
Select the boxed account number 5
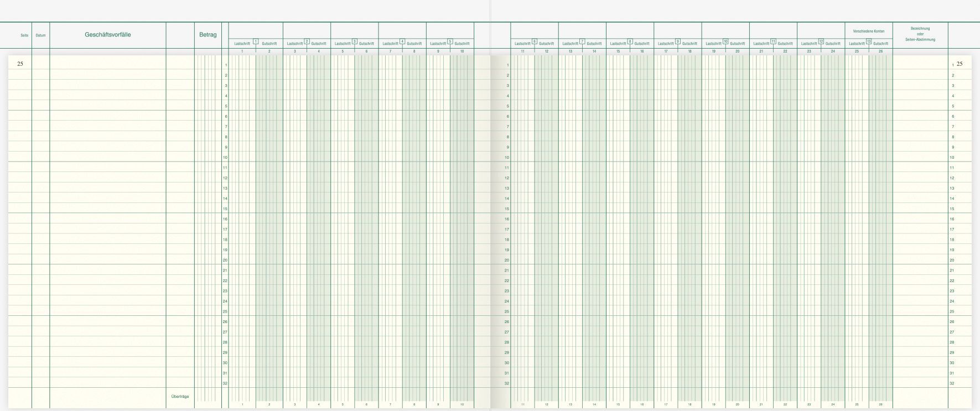click(450, 41)
